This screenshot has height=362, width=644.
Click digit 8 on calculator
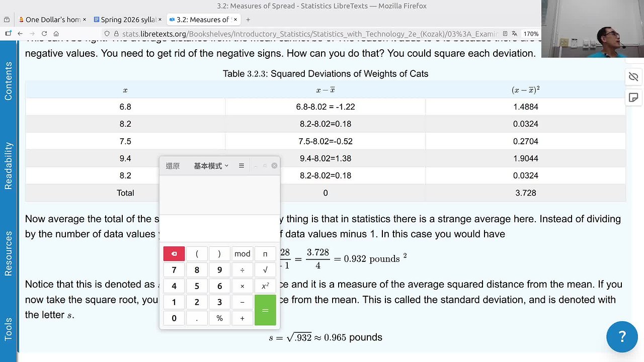coord(197,270)
